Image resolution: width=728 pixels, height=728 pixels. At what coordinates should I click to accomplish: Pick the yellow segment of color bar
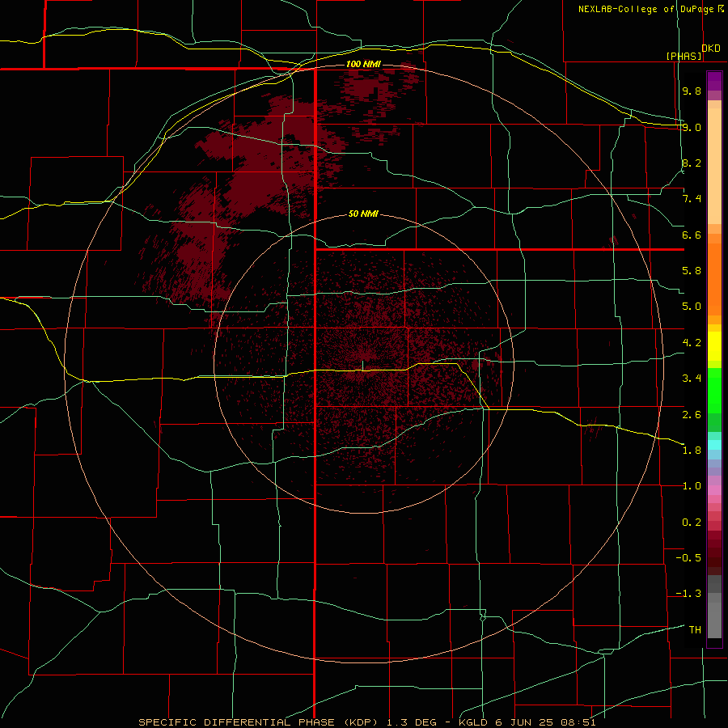(x=714, y=346)
